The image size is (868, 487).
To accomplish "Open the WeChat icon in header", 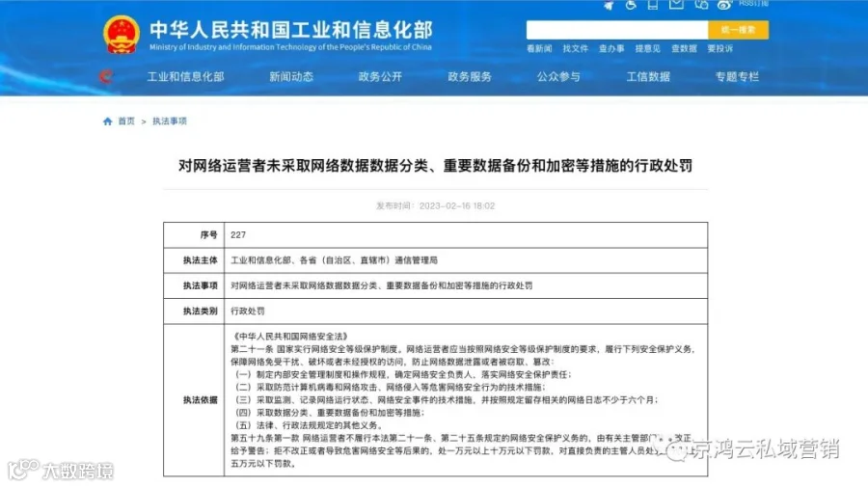I will coord(701,5).
